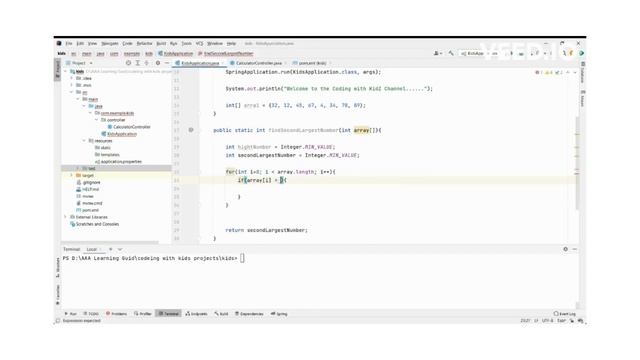Open the Endpoints tool window
This screenshot has width=640, height=360.
click(x=196, y=314)
